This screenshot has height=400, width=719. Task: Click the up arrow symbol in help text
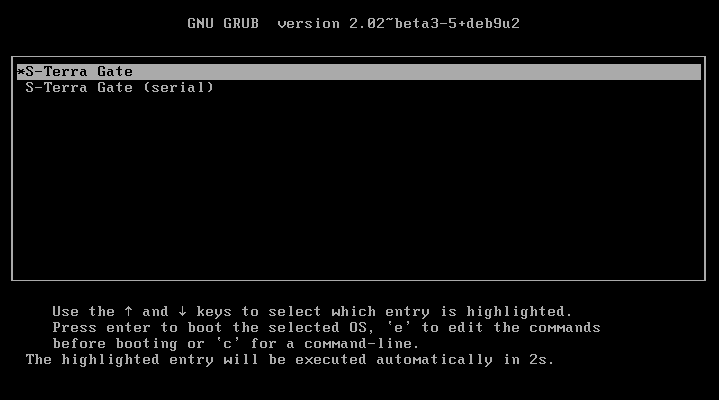128,311
